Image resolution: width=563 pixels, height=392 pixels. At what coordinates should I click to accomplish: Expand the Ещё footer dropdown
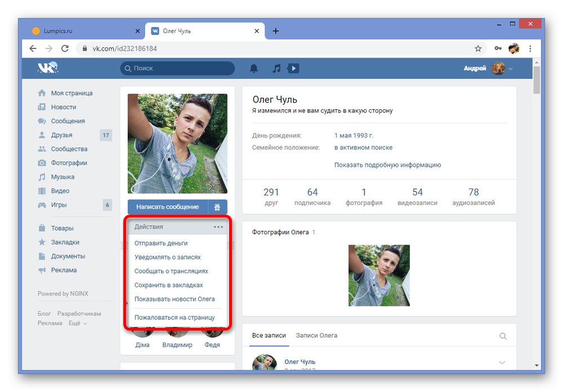click(x=78, y=323)
